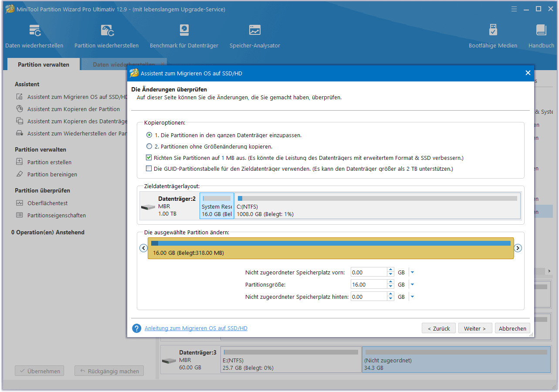Viewport: 559px width, 392px height.
Task: Switch to Daten wiederherstellen tab
Action: coord(125,64)
